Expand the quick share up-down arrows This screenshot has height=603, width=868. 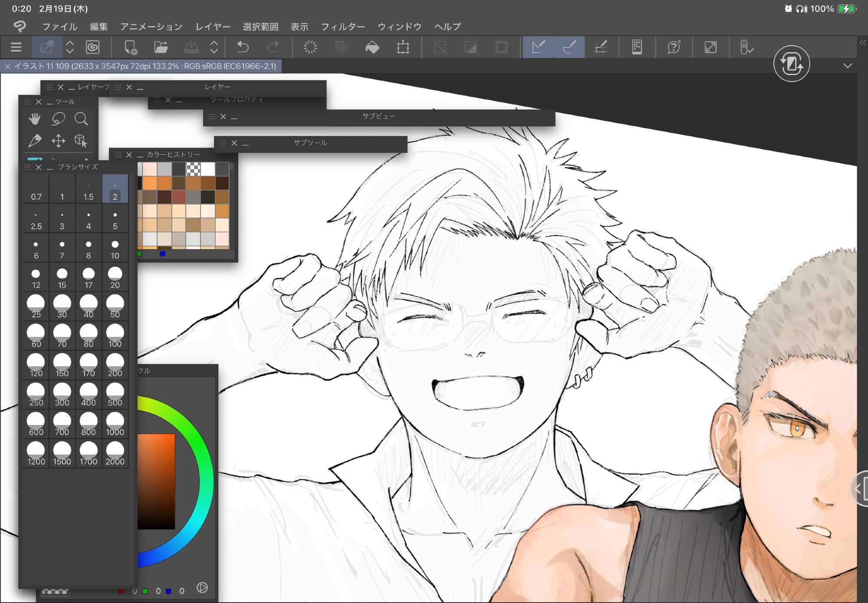(x=70, y=47)
